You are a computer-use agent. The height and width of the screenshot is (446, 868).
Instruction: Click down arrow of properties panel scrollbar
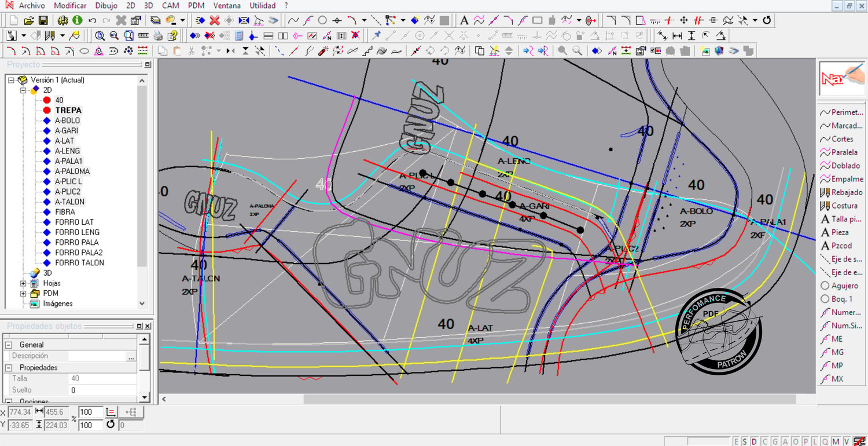[x=145, y=397]
